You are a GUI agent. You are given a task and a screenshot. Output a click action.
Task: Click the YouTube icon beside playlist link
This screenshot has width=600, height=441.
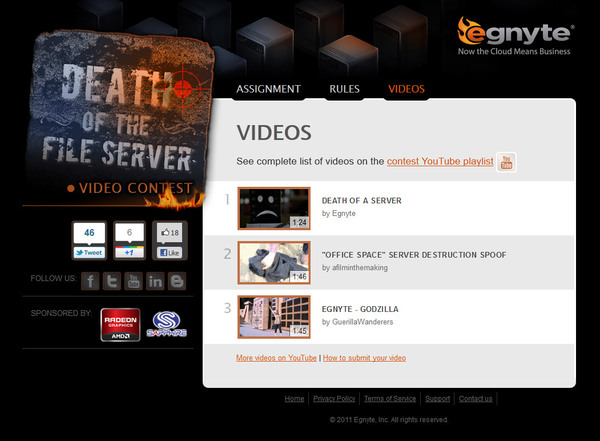click(x=506, y=162)
